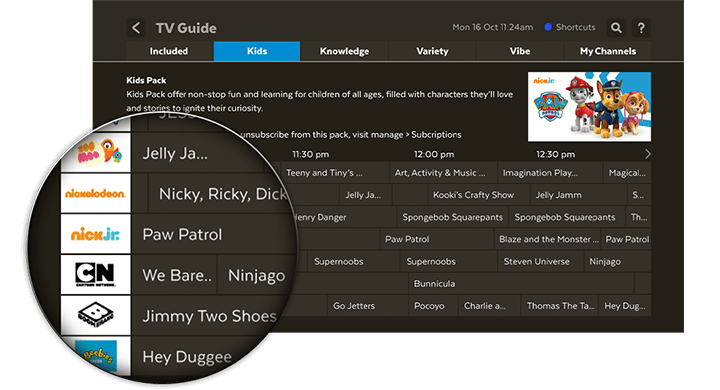Select the Blaze and the Monster... listing

tap(548, 239)
